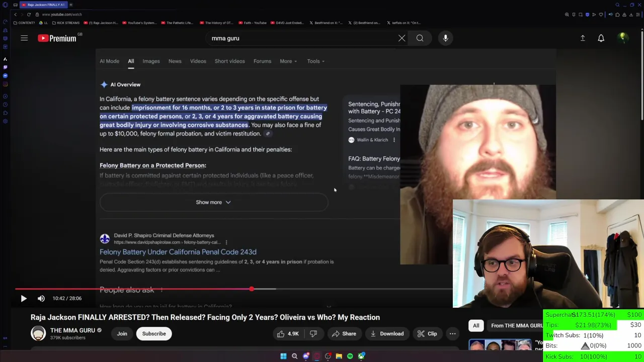Join THE MMA GURU channel membership
644x362 pixels.
122,334
